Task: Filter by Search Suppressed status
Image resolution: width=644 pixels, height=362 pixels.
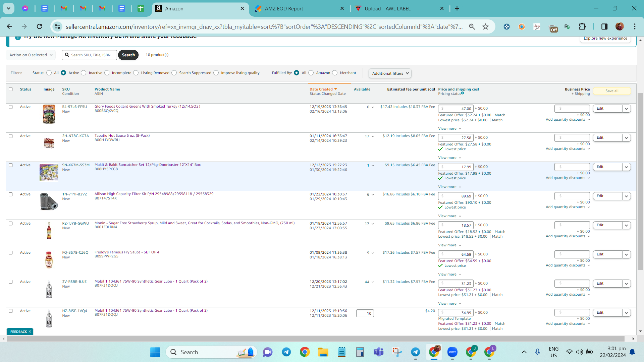Action: click(174, 73)
